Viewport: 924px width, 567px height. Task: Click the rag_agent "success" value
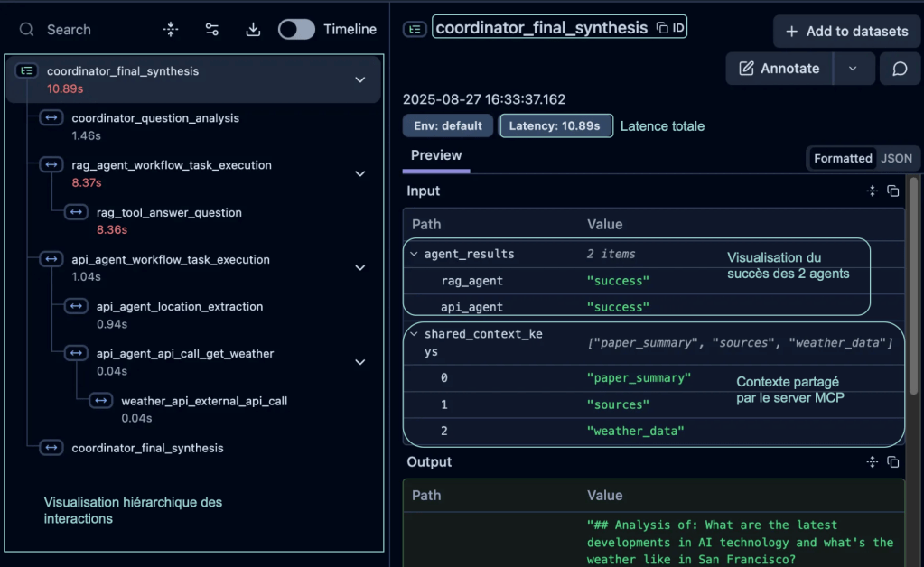[618, 281]
